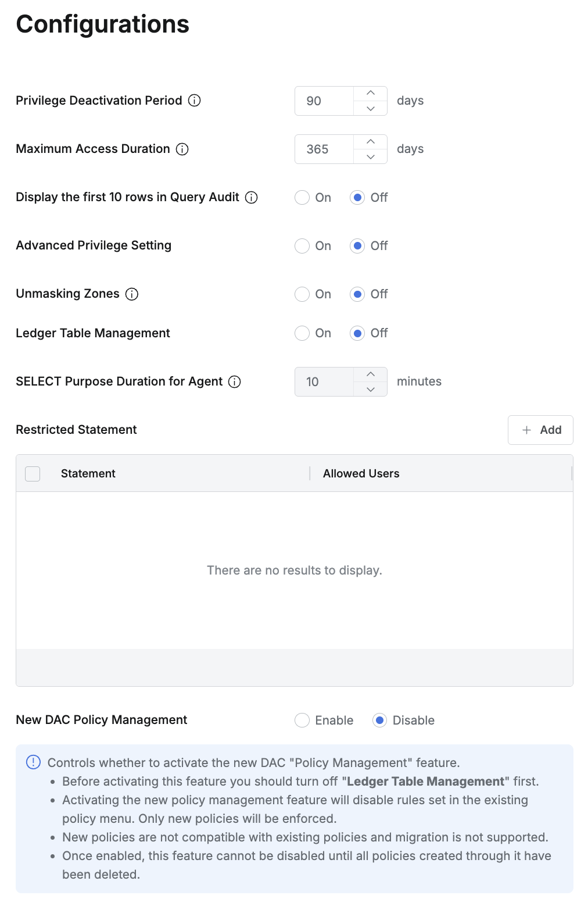Increase Maximum Access Duration with up arrow
588x906 pixels.
(371, 142)
